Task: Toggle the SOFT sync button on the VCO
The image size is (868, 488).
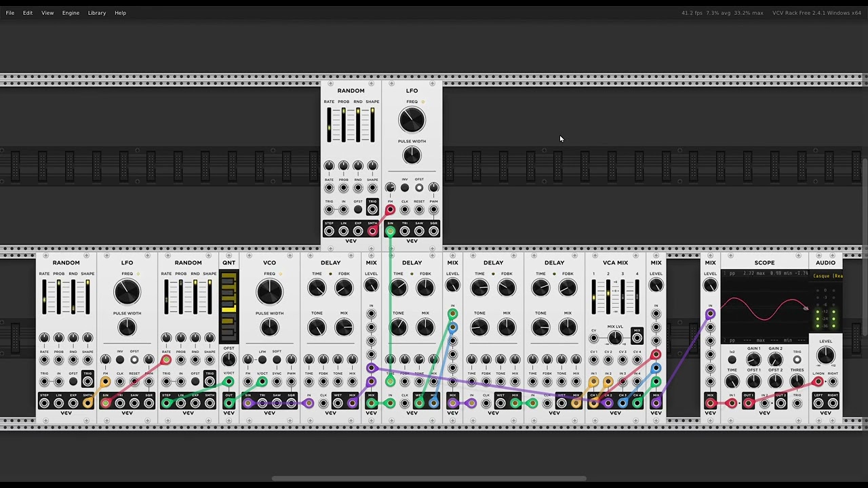Action: click(277, 360)
